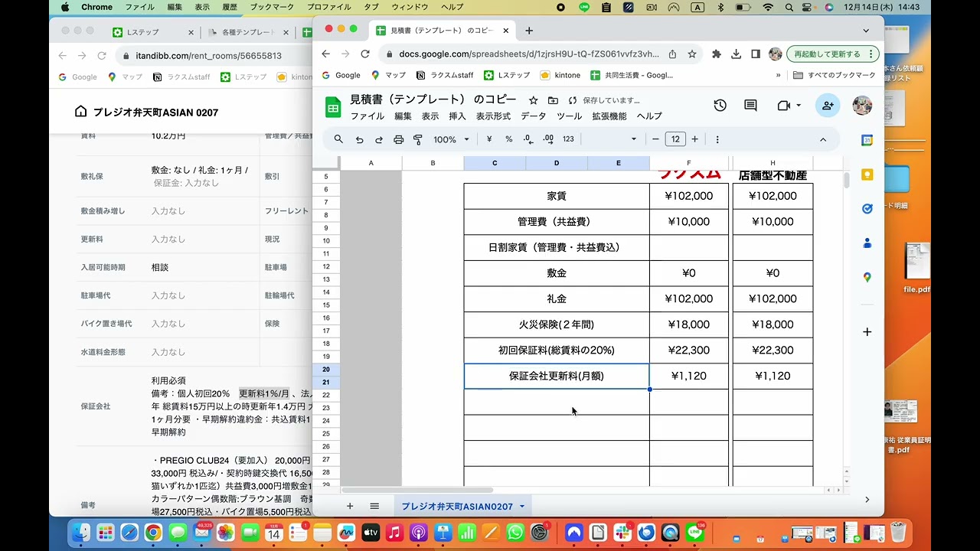Open Wi-Fi menu in macOS menu bar
This screenshot has width=980, height=551.
coord(768,7)
